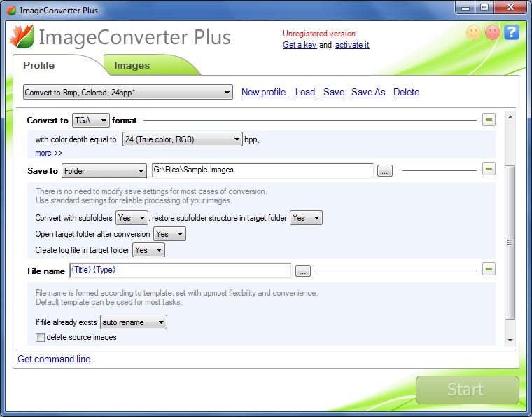The width and height of the screenshot is (532, 417).
Task: Click the Start button
Action: 467,390
